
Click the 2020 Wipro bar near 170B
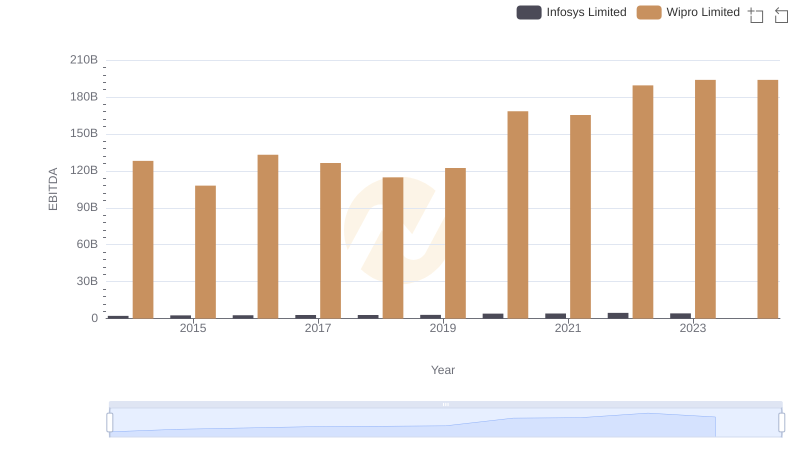coord(518,215)
